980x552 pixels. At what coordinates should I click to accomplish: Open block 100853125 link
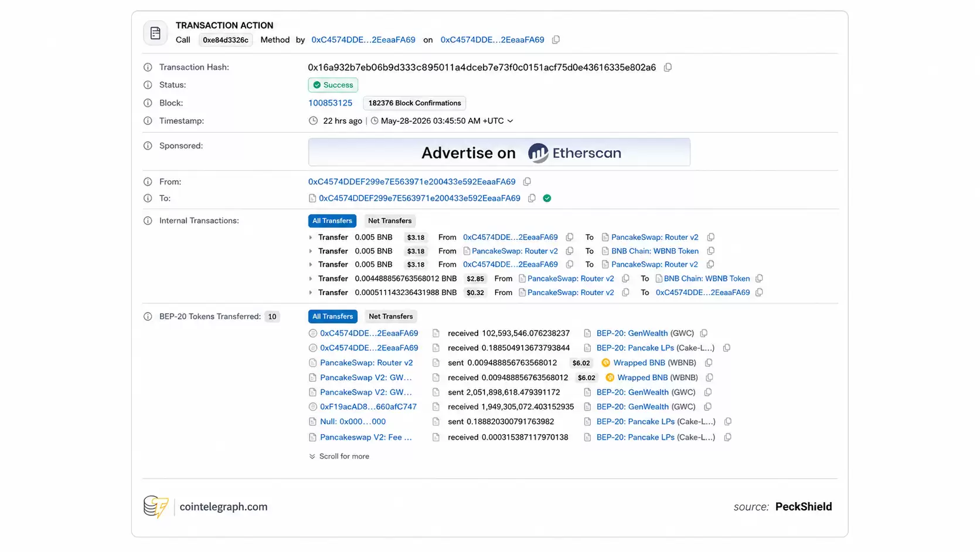(x=330, y=103)
